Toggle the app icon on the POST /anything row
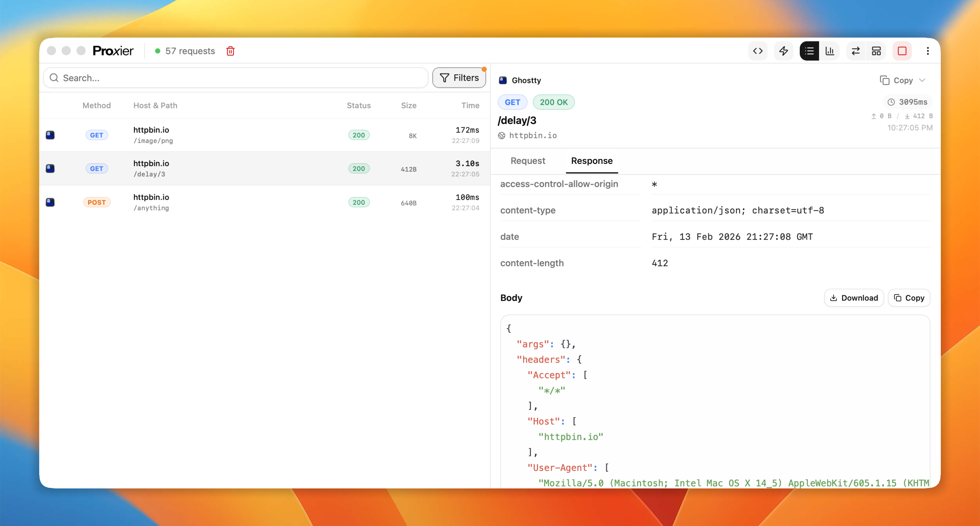The width and height of the screenshot is (980, 526). 50,202
